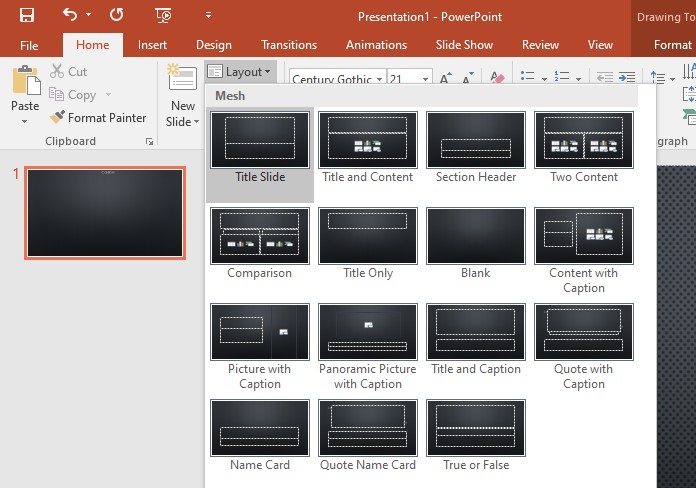This screenshot has height=488, width=696.
Task: Open the Design ribbon tab
Action: 214,45
